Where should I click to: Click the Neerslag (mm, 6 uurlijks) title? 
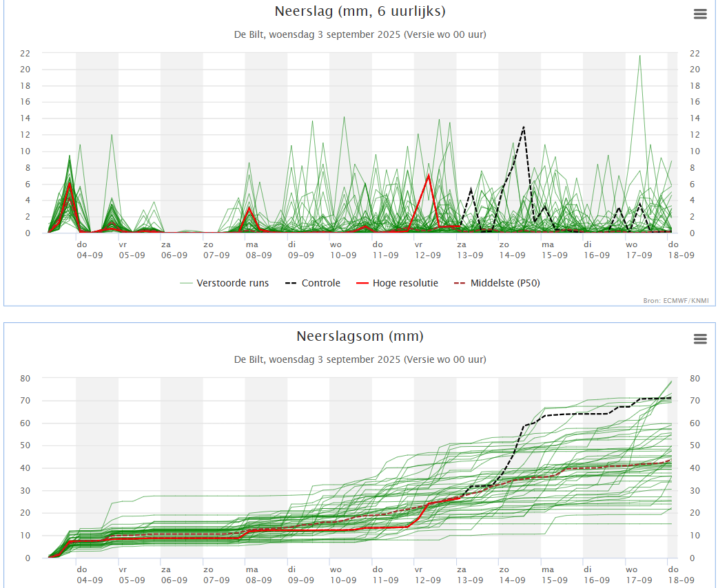[x=360, y=11]
